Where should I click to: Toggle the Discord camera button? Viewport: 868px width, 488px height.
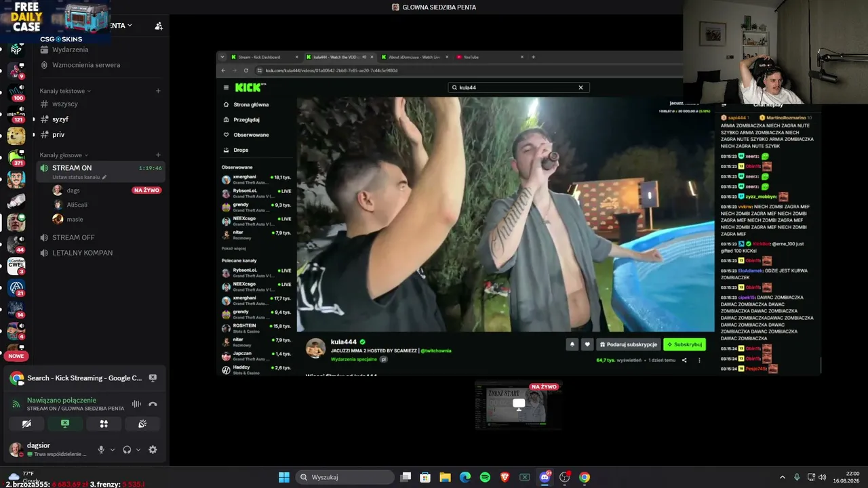pyautogui.click(x=26, y=424)
